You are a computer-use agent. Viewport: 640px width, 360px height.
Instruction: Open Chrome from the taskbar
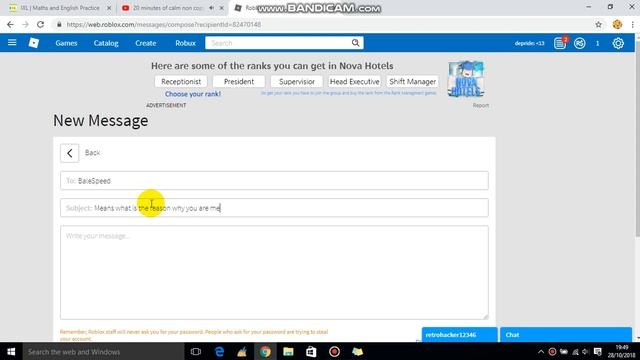(x=265, y=351)
